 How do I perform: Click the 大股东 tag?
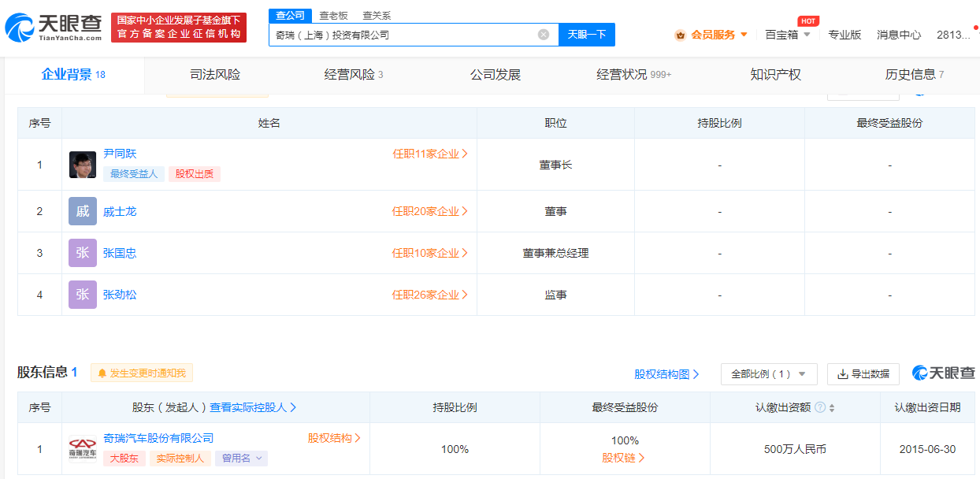124,458
